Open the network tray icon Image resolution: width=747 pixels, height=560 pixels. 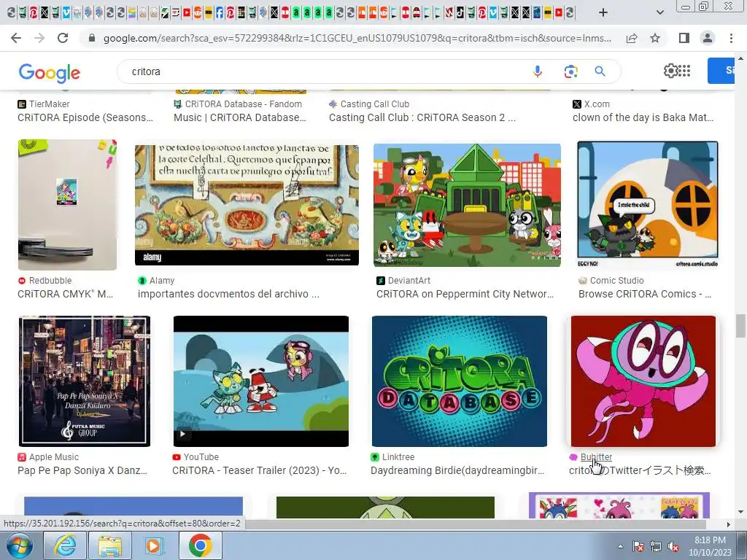(x=656, y=546)
